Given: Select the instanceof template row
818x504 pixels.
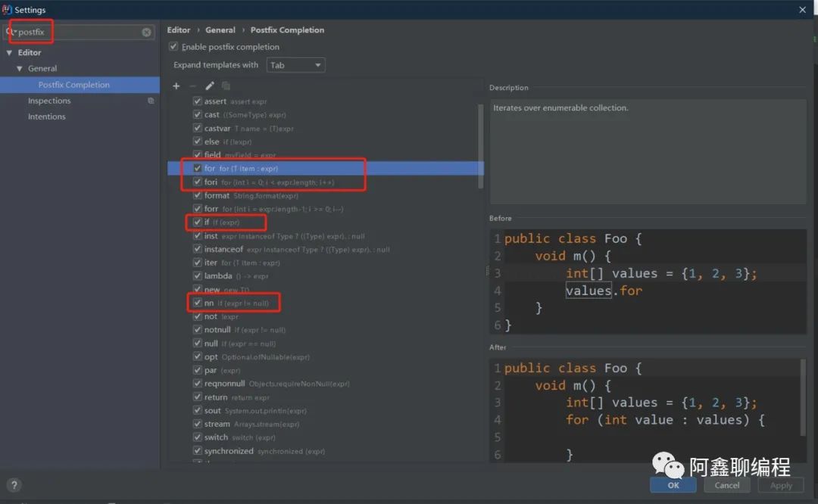Looking at the screenshot, I should (326, 249).
